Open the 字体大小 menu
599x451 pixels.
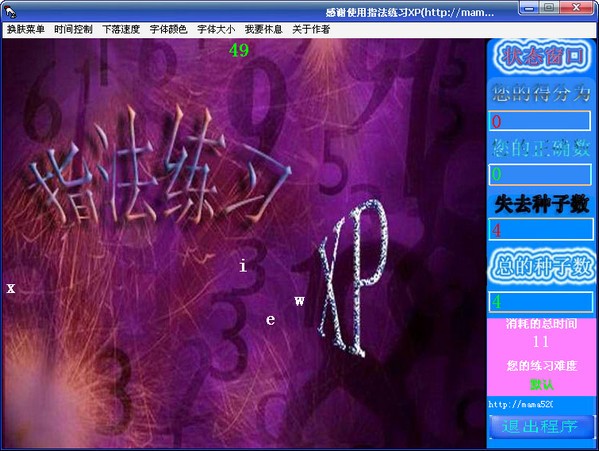pyautogui.click(x=216, y=29)
